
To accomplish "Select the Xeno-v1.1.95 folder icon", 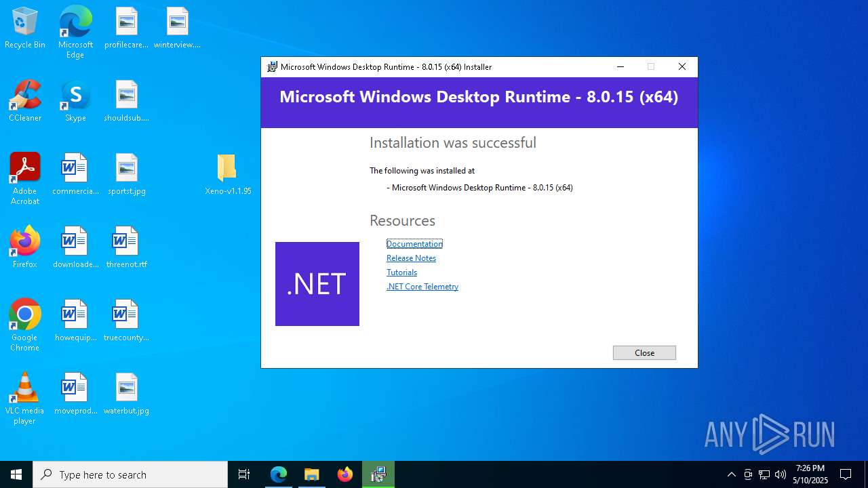I will pos(228,175).
